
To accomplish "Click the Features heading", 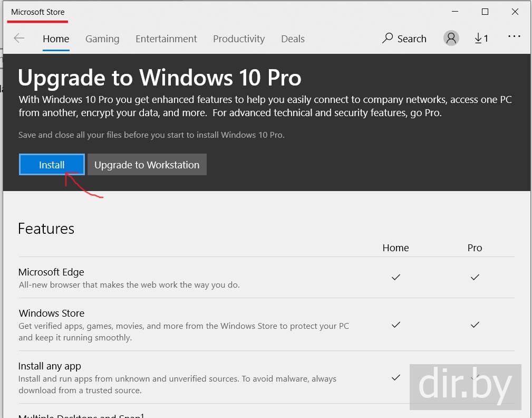I will coord(46,229).
